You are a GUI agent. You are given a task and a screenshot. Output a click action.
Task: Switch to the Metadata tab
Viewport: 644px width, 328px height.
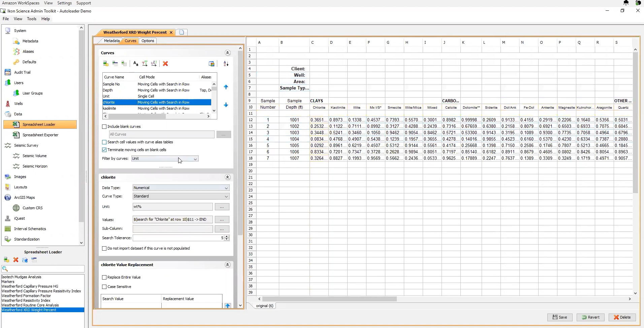point(111,41)
